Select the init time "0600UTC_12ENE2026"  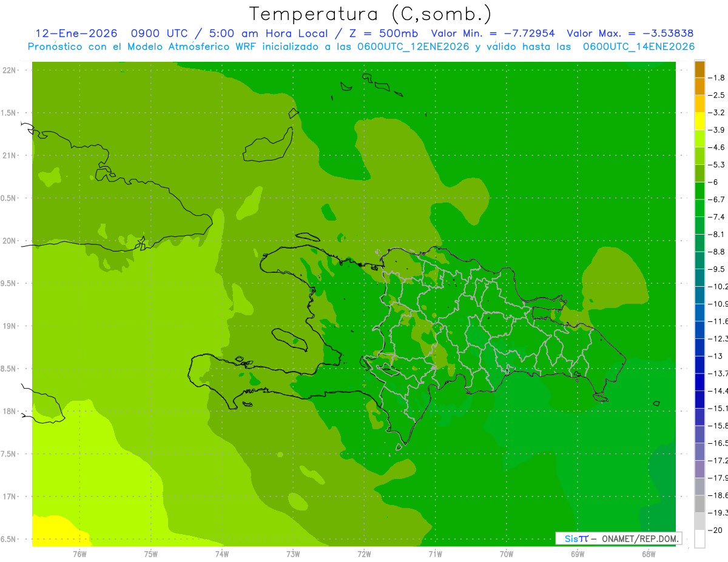point(413,47)
